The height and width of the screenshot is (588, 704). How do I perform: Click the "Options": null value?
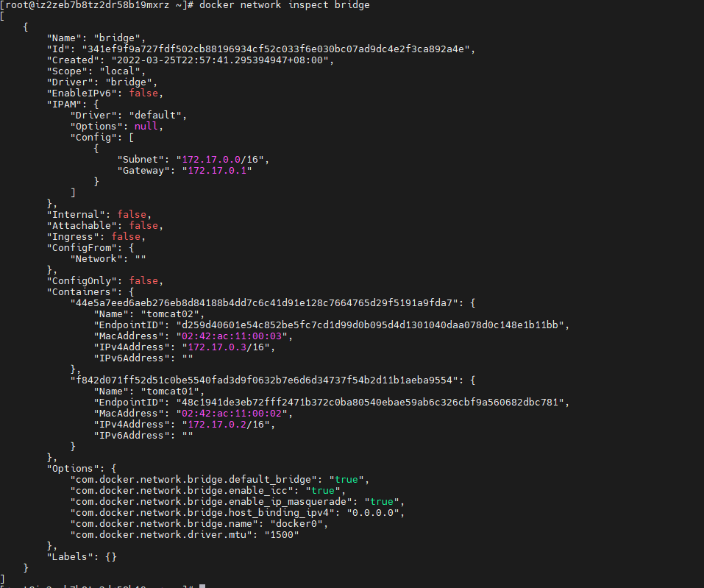pyautogui.click(x=146, y=127)
